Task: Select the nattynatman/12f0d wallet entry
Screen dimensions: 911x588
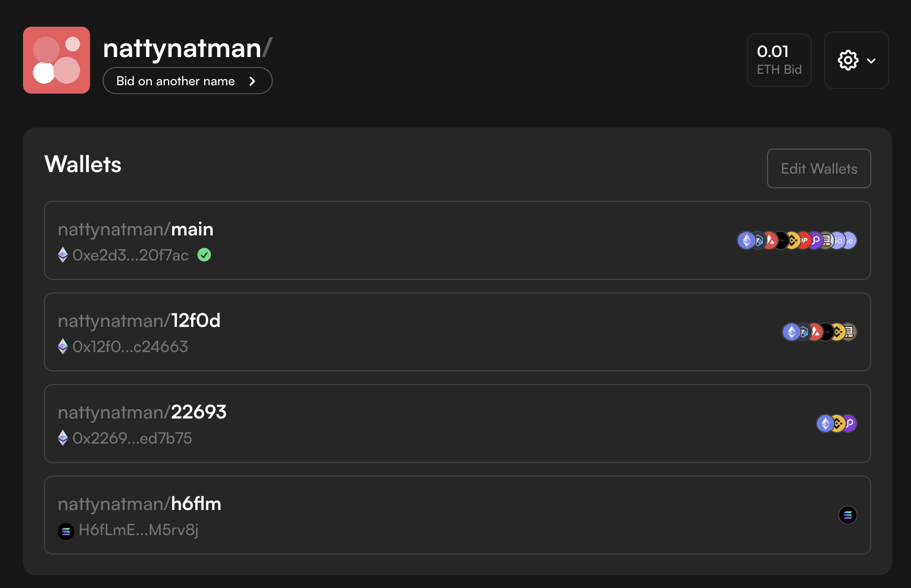Action: 366,332
